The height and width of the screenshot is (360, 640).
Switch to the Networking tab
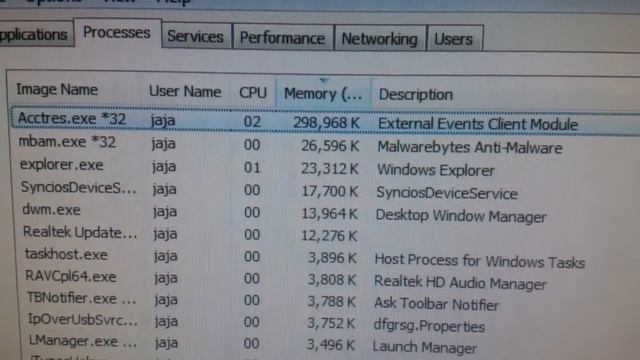click(380, 39)
